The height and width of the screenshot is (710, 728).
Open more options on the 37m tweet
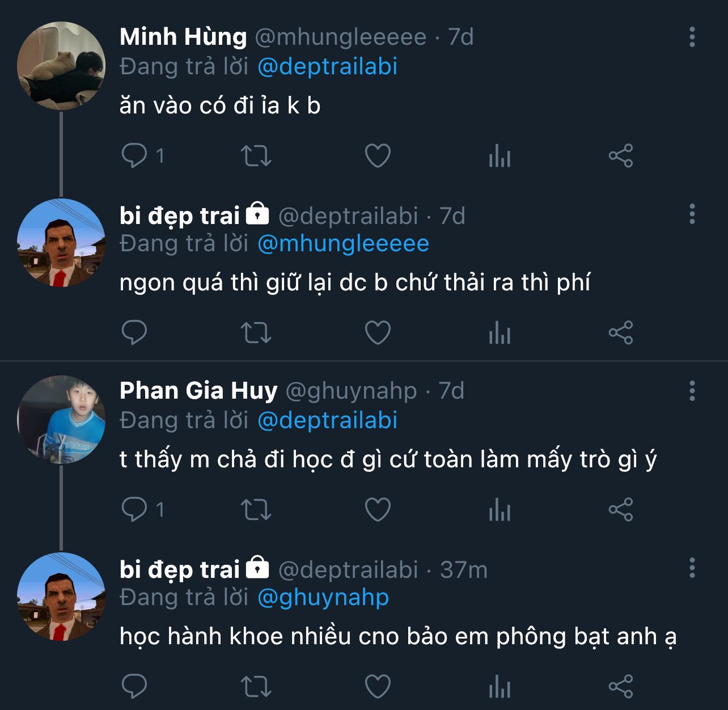point(692,568)
